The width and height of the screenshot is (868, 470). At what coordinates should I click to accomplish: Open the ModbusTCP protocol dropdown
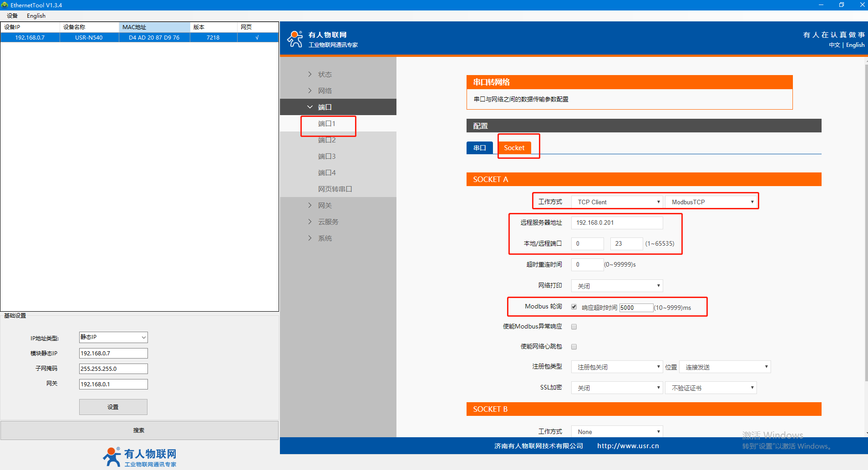[x=711, y=202]
